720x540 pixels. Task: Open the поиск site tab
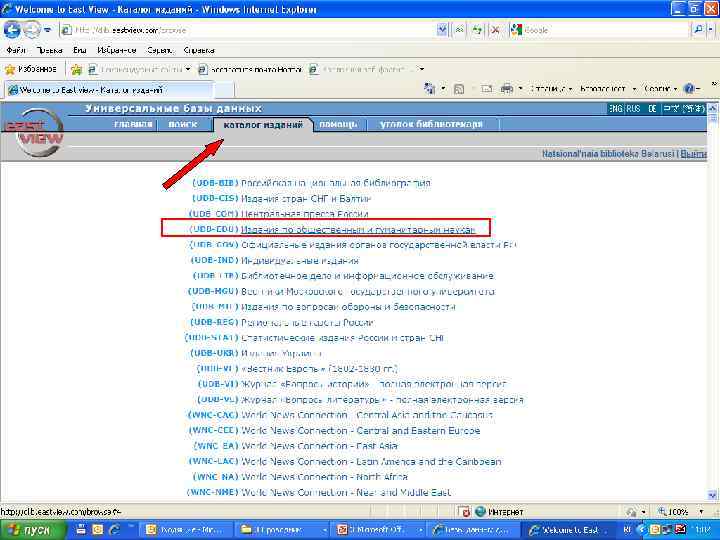coord(183,124)
